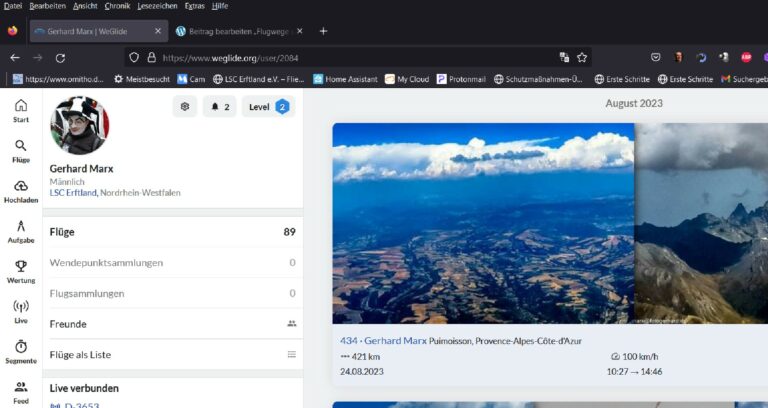Click Gerhard Marx profile avatar

coord(79,125)
